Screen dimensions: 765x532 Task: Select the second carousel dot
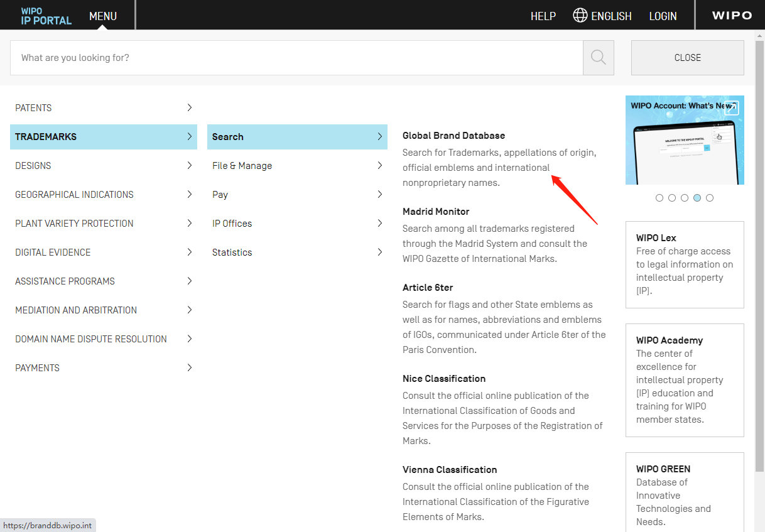click(672, 198)
